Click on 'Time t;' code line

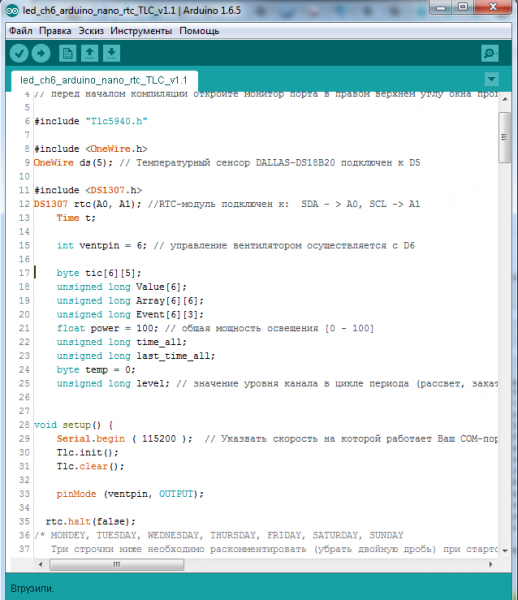click(x=76, y=217)
